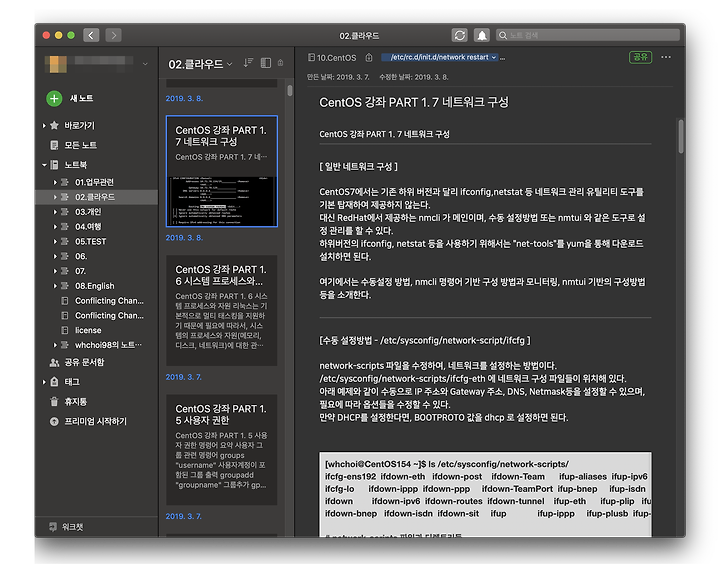Open 모든 노트 all notes
Viewport: 720px width, 583px height.
pos(80,145)
